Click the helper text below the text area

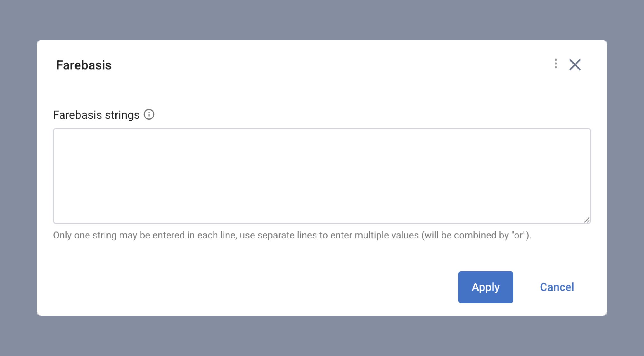(292, 235)
